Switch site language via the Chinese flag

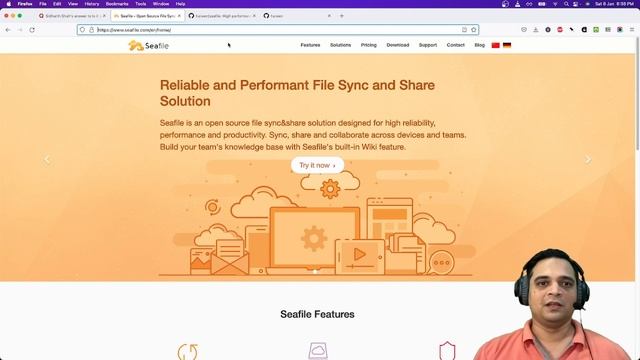click(496, 45)
